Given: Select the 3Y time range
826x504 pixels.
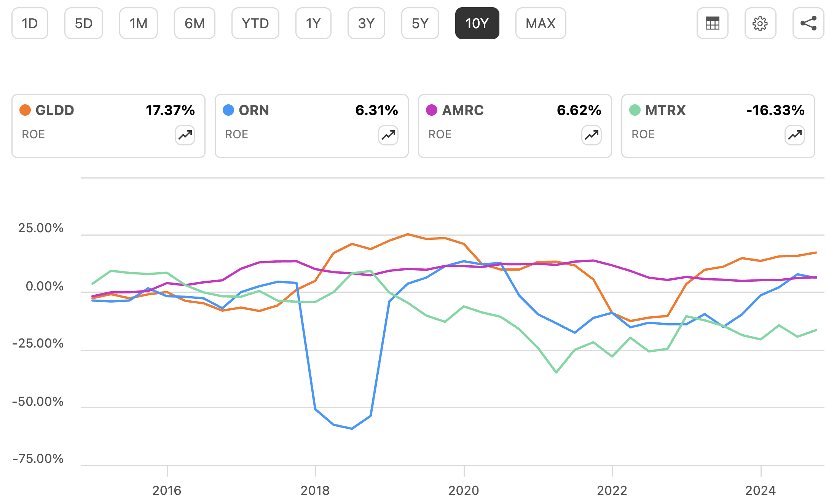Looking at the screenshot, I should pos(366,23).
